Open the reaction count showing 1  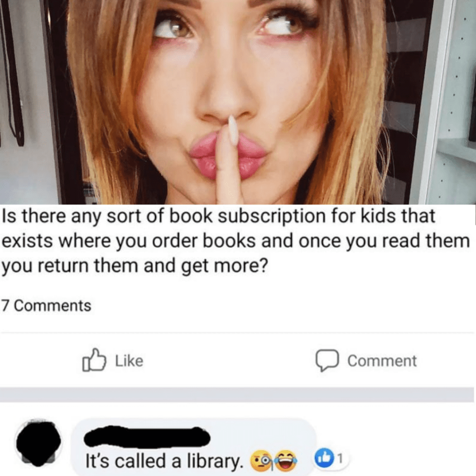coord(341,458)
